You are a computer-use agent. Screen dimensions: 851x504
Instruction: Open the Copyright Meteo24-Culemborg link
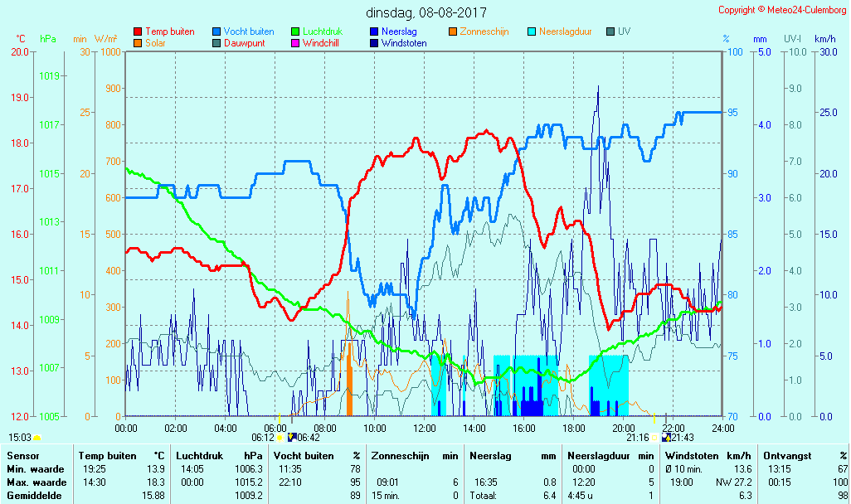tap(782, 10)
